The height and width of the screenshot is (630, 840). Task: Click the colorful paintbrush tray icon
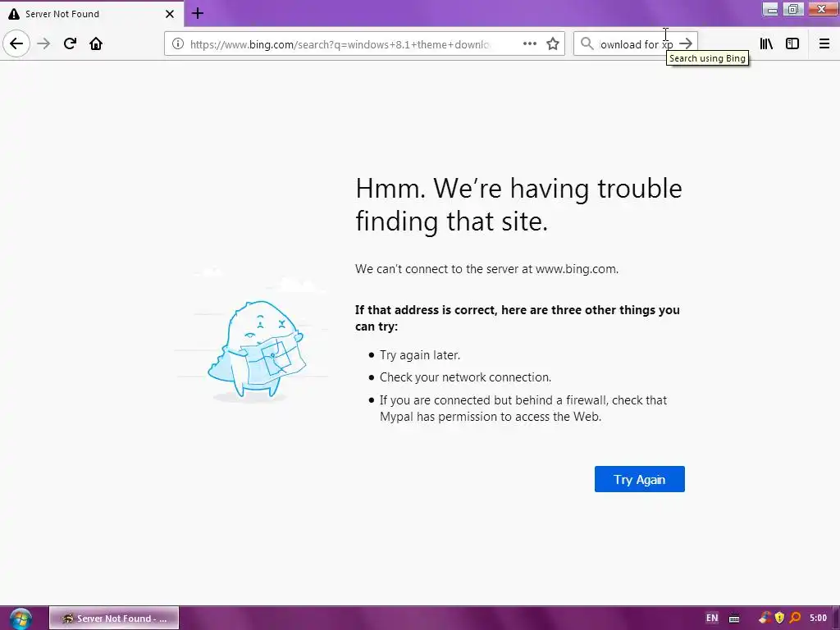765,619
